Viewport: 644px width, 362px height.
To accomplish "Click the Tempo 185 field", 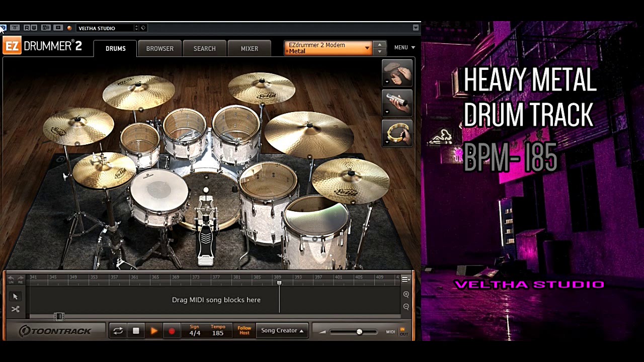I will coord(218,330).
